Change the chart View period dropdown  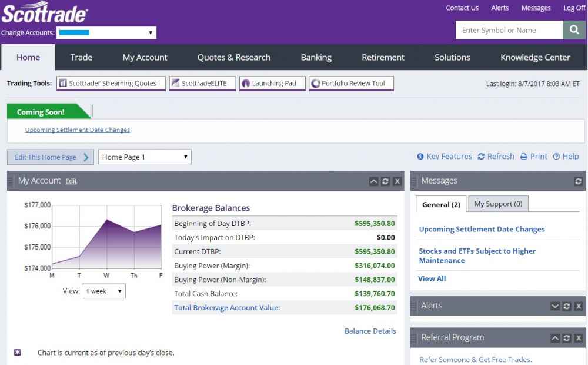[103, 291]
